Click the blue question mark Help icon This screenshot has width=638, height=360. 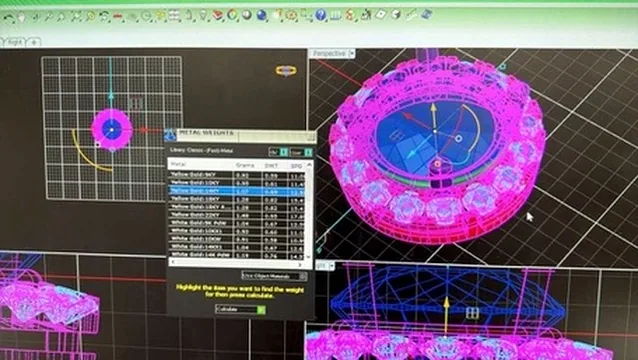pos(321,15)
